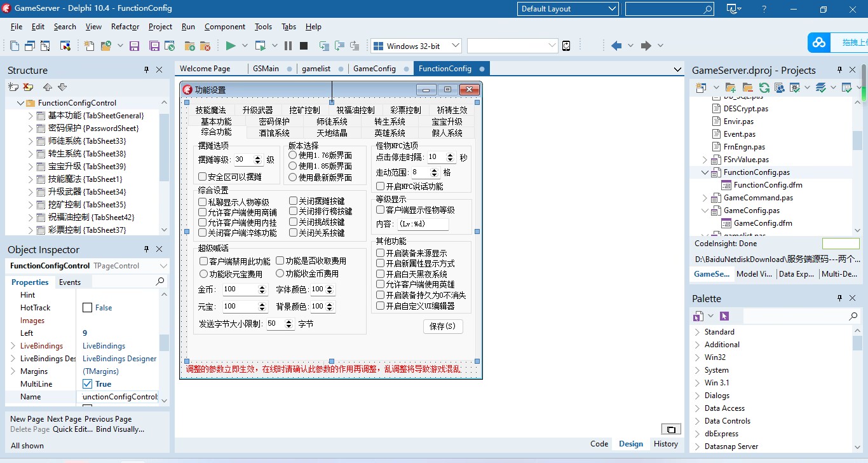This screenshot has width=868, height=463.
Task: Click the blue Back navigation arrow
Action: click(x=616, y=46)
